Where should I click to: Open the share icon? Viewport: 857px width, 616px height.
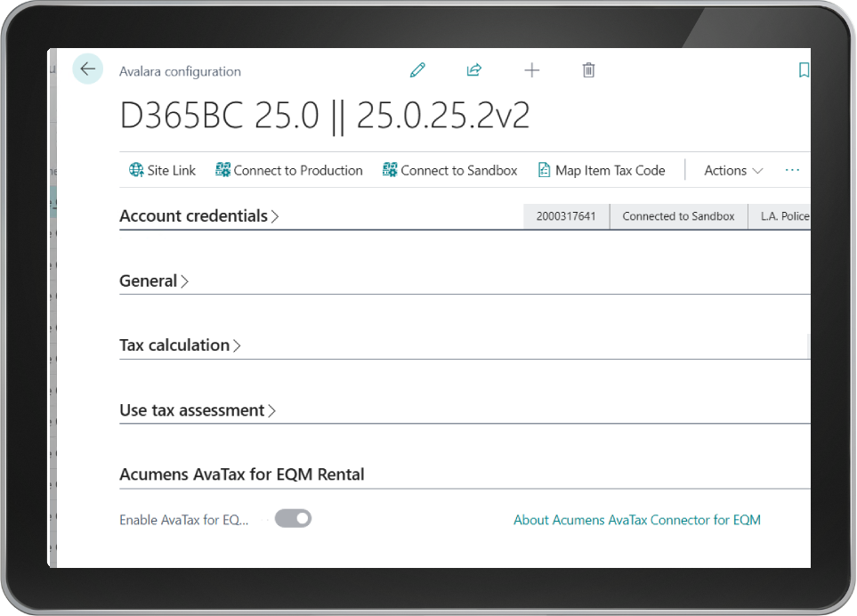point(473,70)
